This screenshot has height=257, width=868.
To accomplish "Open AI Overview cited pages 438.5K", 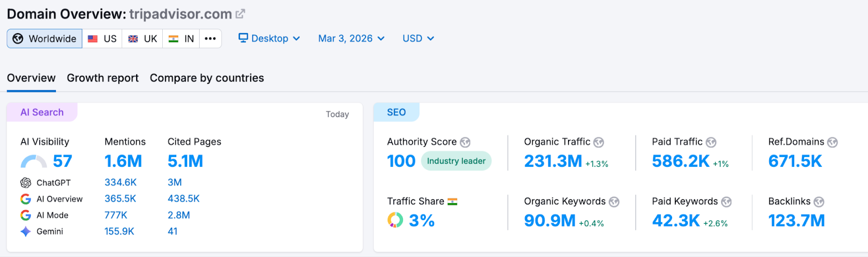I will click(x=184, y=199).
